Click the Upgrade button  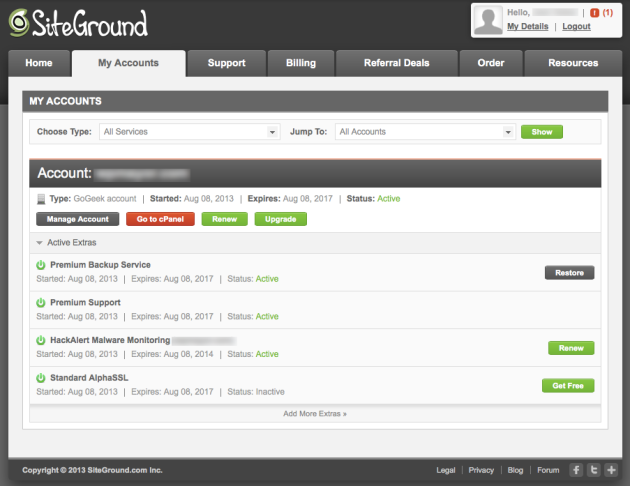[x=280, y=219]
